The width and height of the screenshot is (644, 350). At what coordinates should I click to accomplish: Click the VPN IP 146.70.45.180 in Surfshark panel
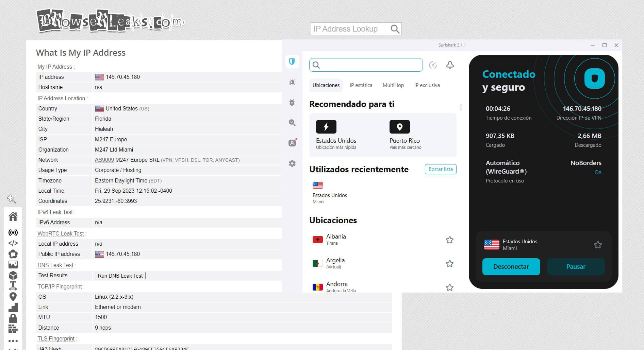(x=582, y=109)
